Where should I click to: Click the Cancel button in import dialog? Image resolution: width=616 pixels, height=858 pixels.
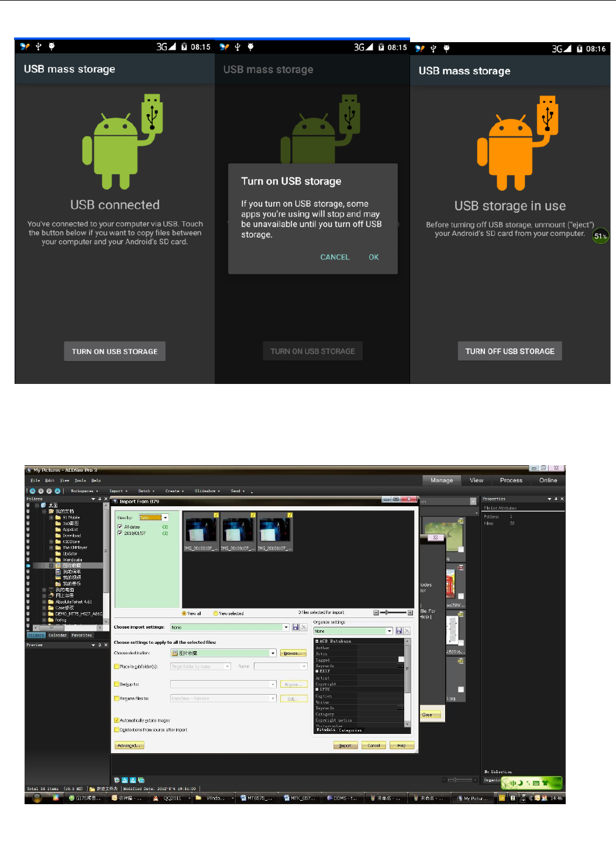(x=374, y=746)
